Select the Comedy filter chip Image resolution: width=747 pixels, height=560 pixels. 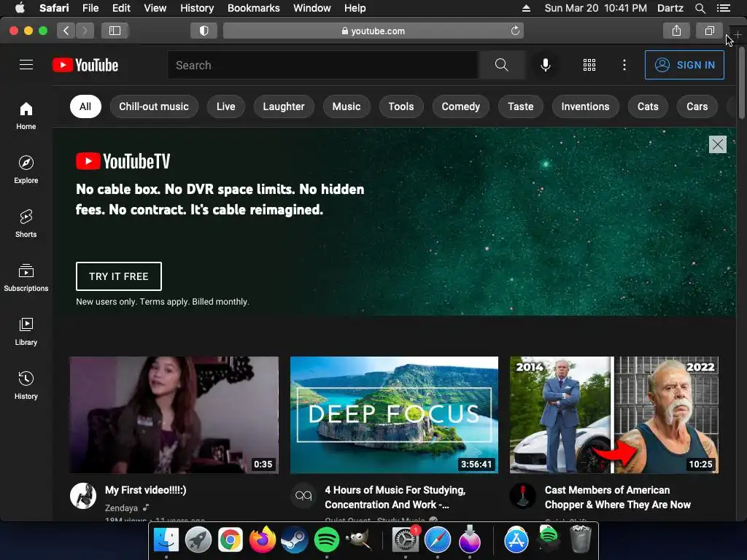[461, 106]
